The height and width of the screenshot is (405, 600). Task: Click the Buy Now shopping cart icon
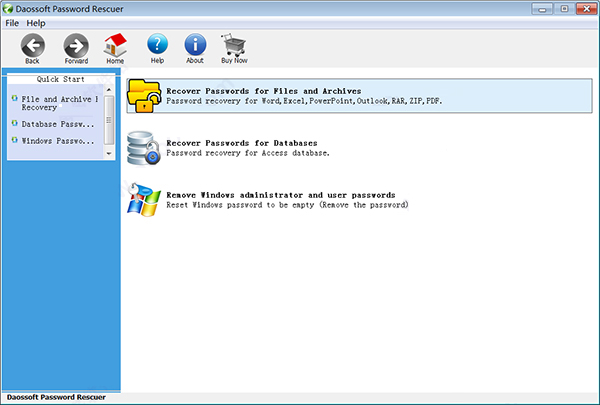point(234,45)
